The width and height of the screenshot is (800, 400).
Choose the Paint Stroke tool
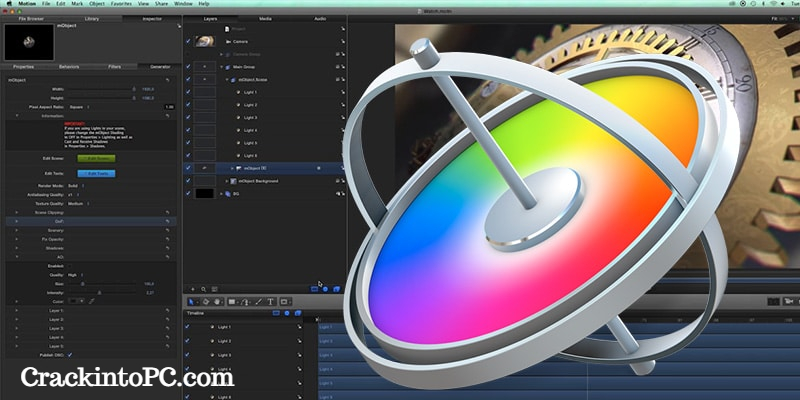coord(259,302)
